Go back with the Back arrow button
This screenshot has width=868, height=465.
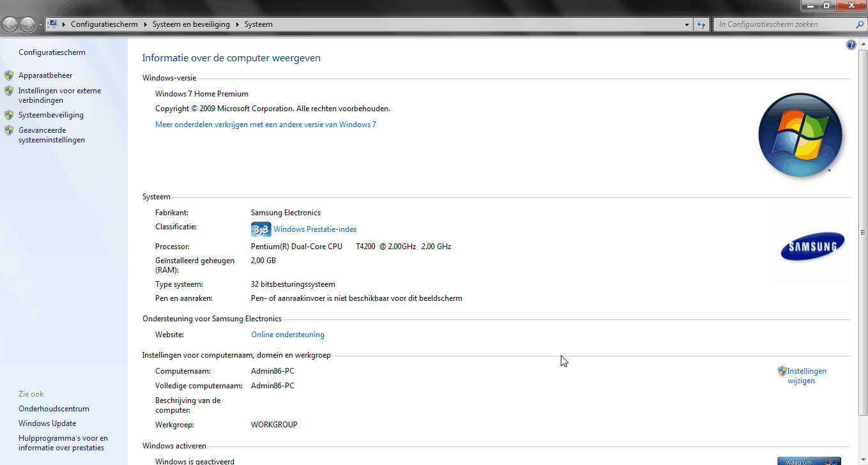[x=10, y=24]
